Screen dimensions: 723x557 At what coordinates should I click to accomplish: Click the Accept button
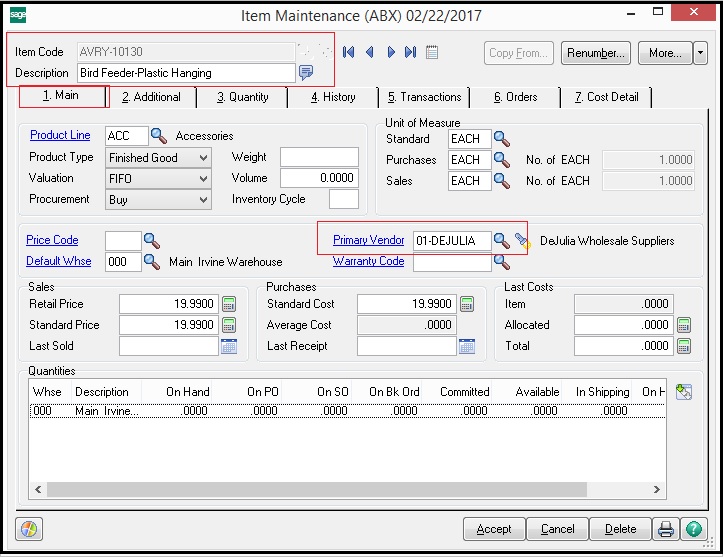[x=494, y=529]
